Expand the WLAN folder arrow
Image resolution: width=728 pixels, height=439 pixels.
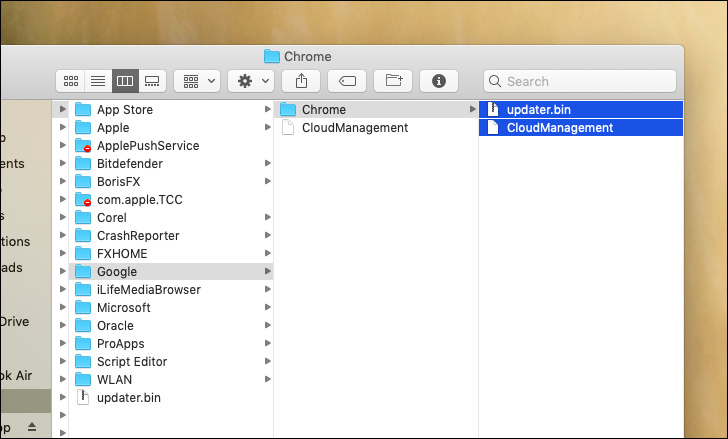[x=267, y=380]
